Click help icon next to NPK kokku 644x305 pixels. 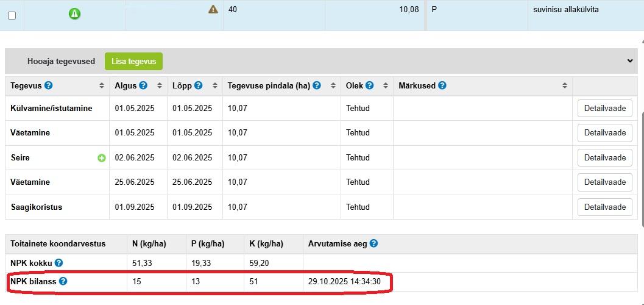point(58,263)
